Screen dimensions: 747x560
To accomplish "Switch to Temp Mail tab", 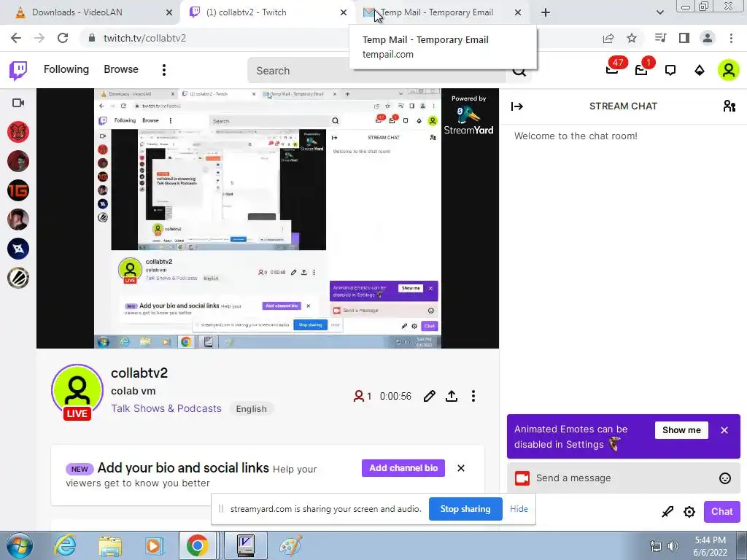I will point(441,12).
